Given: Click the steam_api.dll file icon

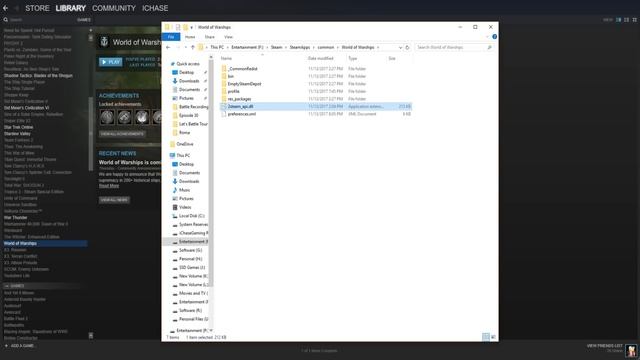Looking at the screenshot, I should click(x=224, y=106).
